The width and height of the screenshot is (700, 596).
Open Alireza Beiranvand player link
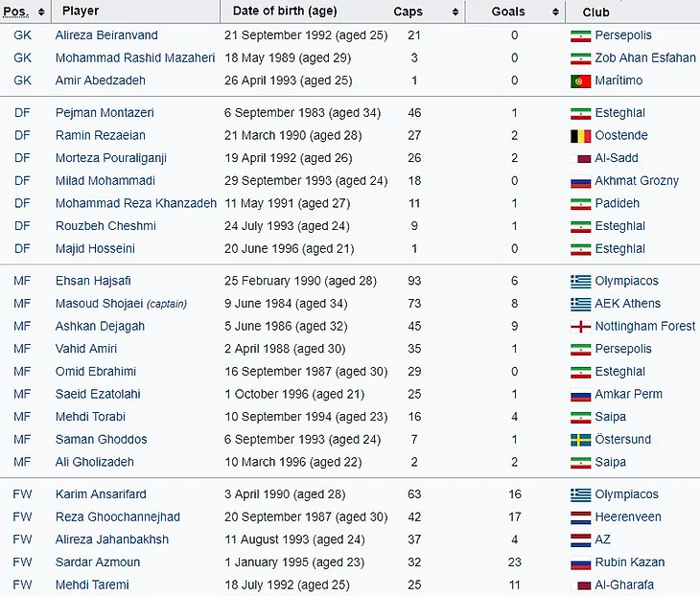tap(106, 35)
